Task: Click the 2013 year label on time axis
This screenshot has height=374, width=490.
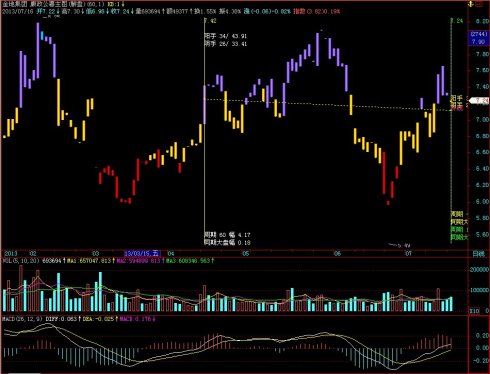Action: pyautogui.click(x=10, y=254)
